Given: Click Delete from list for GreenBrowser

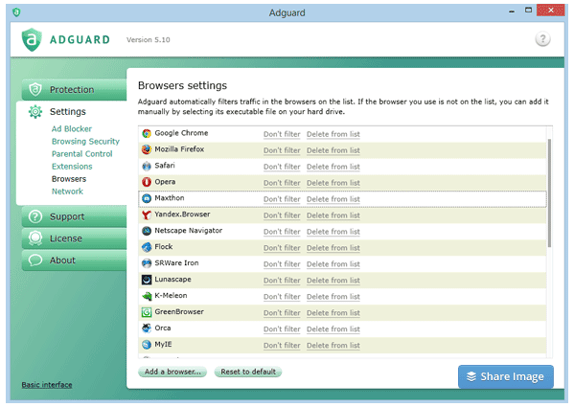Looking at the screenshot, I should pyautogui.click(x=333, y=313).
